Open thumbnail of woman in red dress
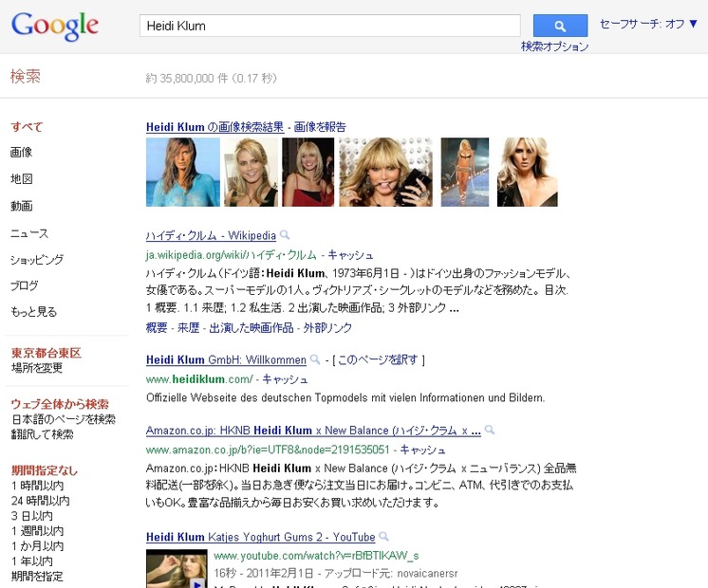The height and width of the screenshot is (588, 708). click(x=307, y=172)
